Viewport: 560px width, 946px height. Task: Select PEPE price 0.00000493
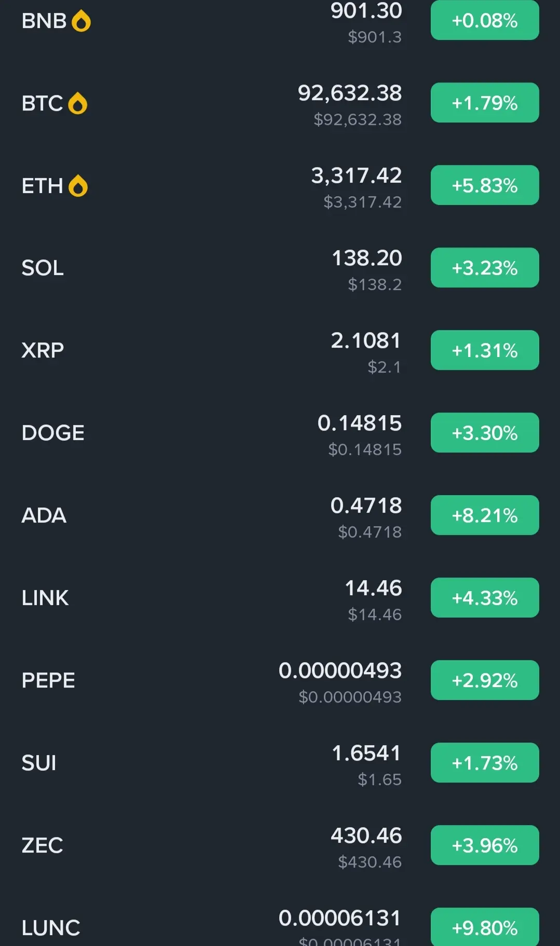pyautogui.click(x=340, y=670)
